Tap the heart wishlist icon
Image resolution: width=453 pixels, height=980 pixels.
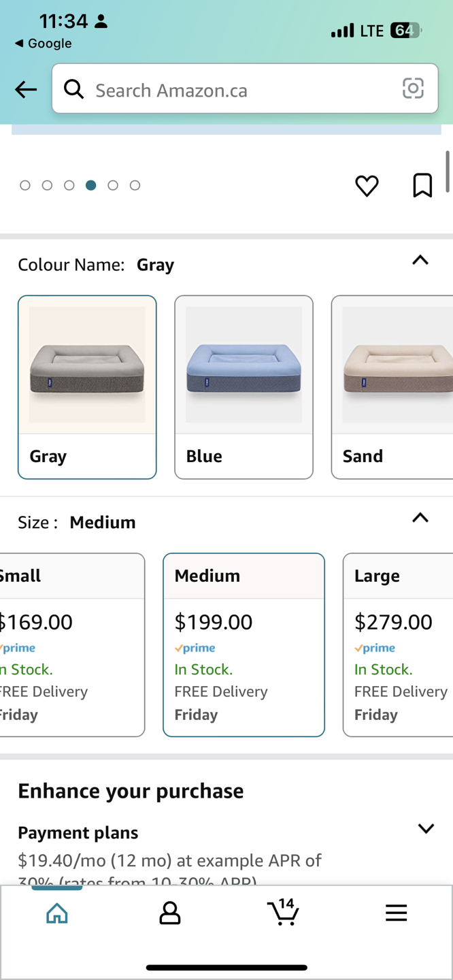click(367, 186)
